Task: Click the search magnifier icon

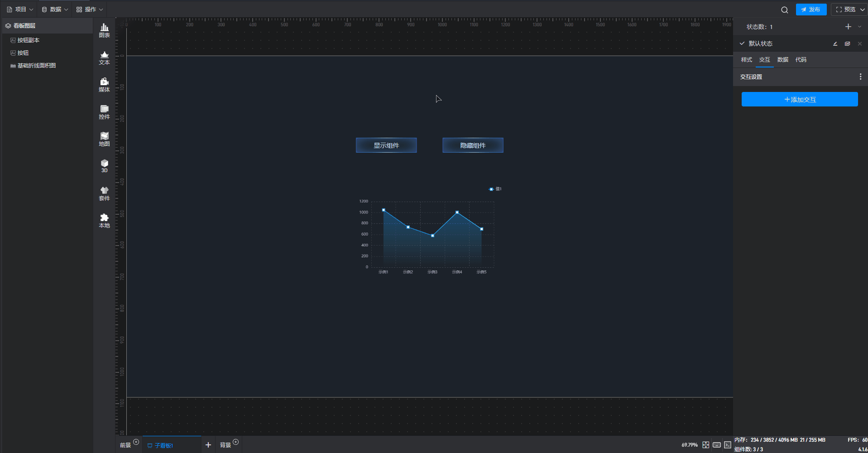Action: (x=785, y=10)
